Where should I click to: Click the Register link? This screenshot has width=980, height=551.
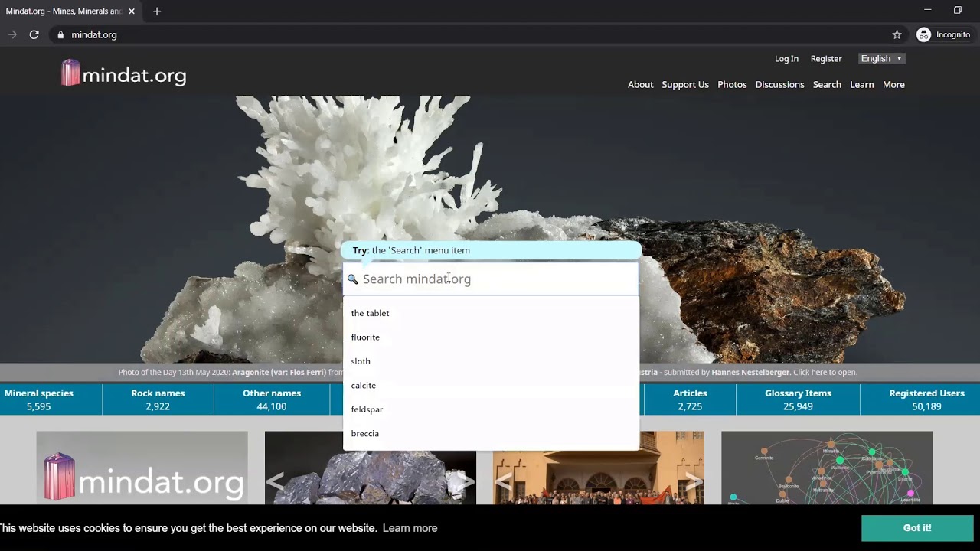point(826,58)
